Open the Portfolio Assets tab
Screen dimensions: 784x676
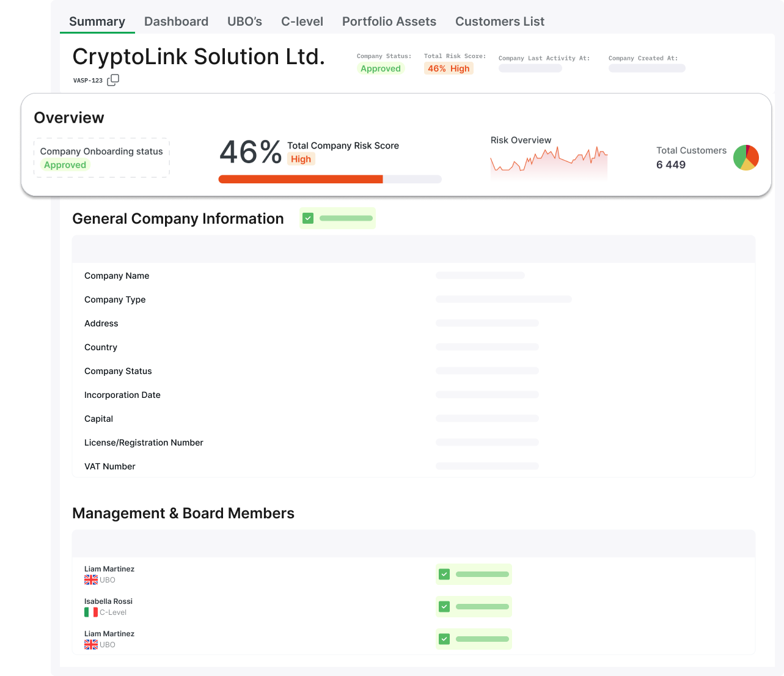(x=389, y=21)
